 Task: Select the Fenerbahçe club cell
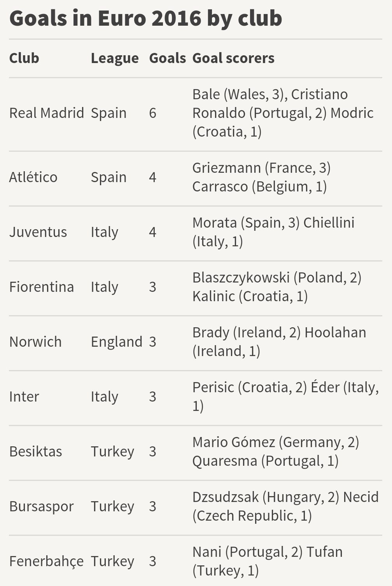[x=46, y=561]
